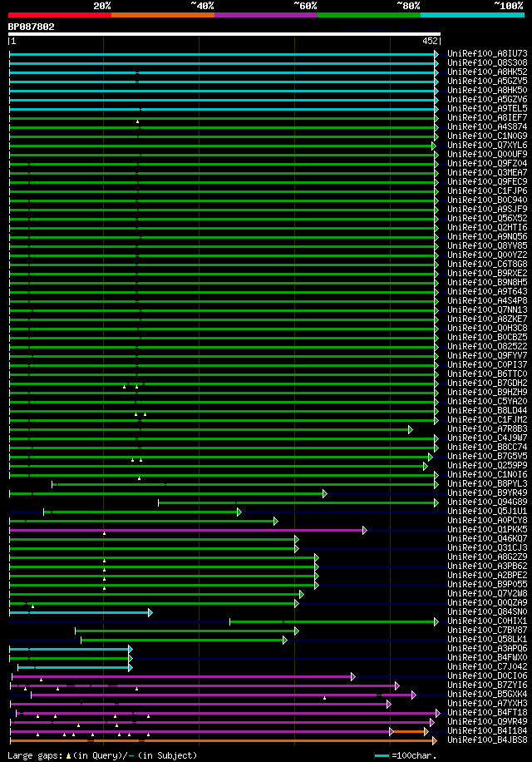Click label UniRef100_C7BV87
The width and height of the screenshot is (532, 762).
[x=487, y=631]
